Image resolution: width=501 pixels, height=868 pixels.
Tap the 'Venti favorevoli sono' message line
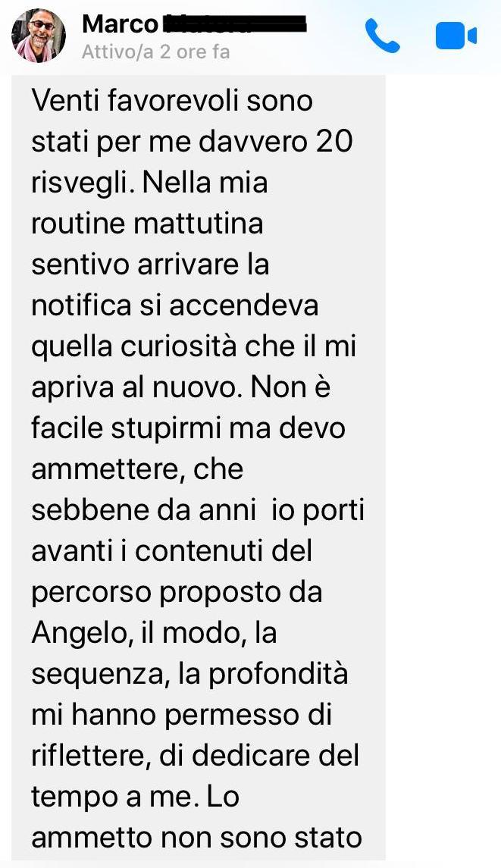[x=172, y=101]
